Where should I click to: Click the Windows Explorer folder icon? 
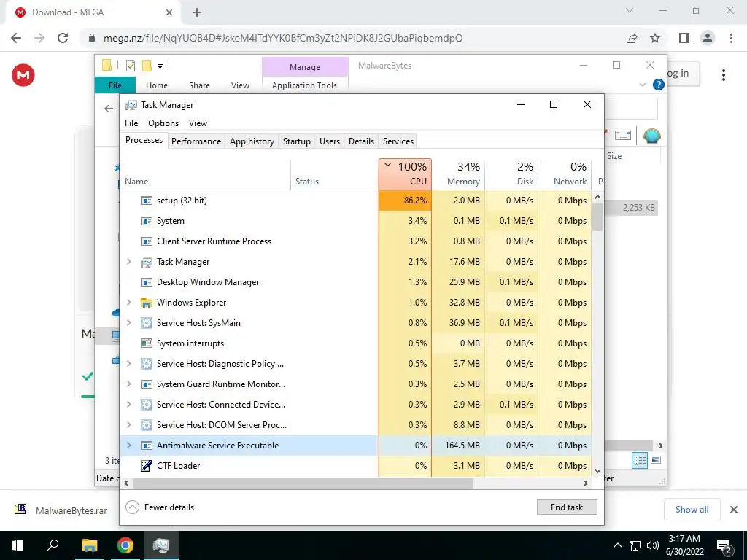tap(146, 303)
